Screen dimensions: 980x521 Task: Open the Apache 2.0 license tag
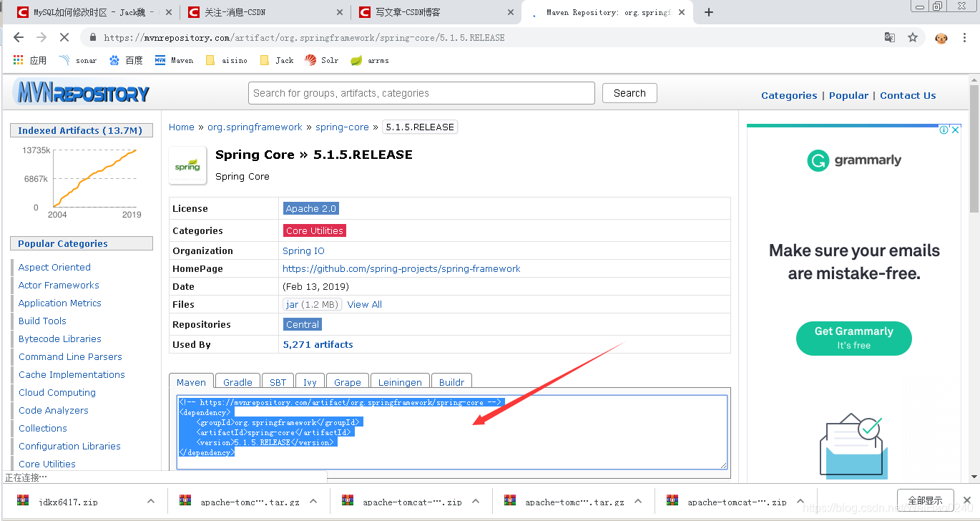310,208
